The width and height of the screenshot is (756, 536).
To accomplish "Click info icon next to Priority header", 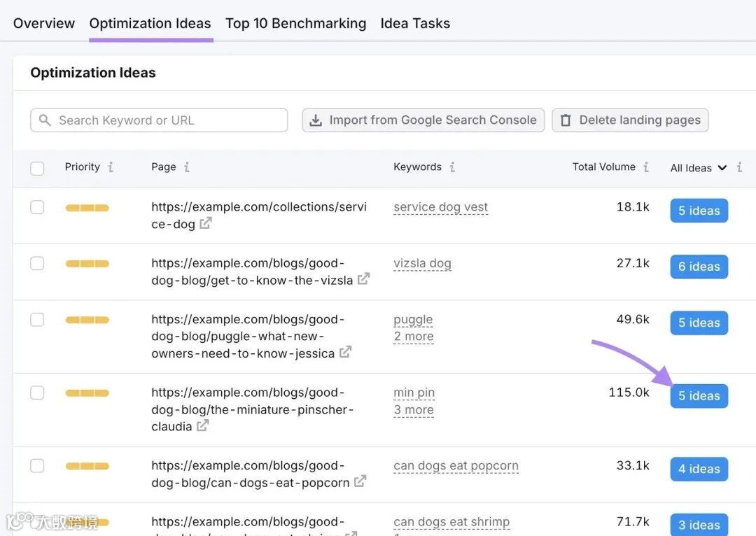I will (x=111, y=167).
